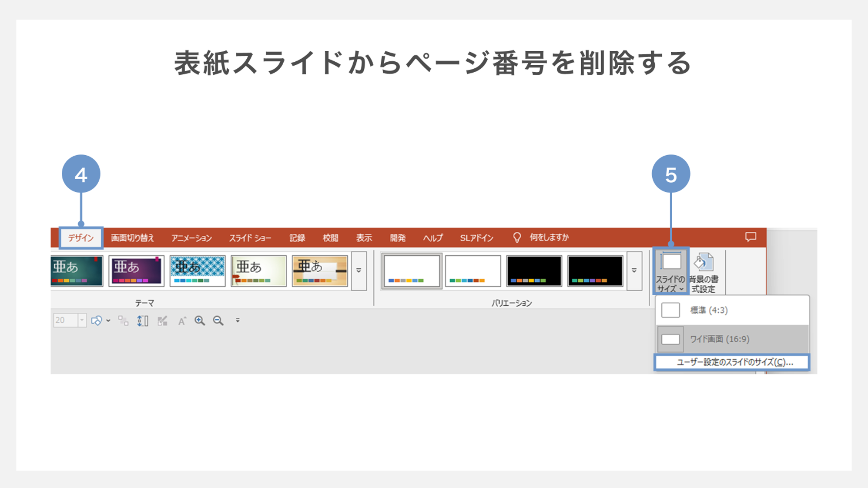Open the font size dropdown showing 20

(x=82, y=321)
